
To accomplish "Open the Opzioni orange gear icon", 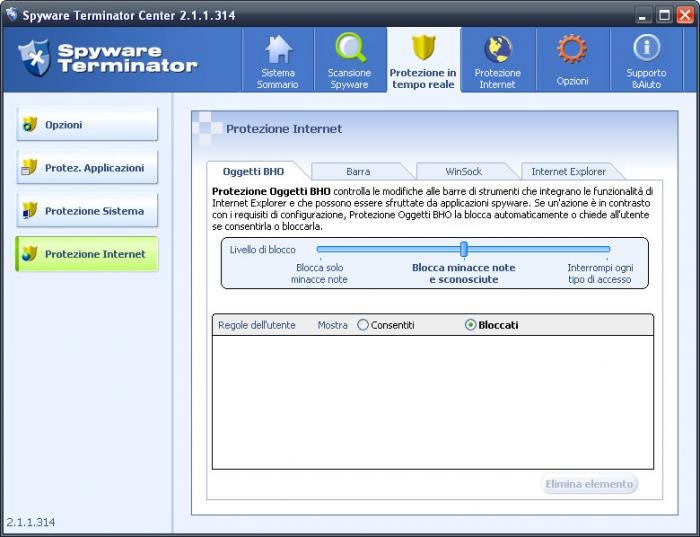I will pos(572,49).
